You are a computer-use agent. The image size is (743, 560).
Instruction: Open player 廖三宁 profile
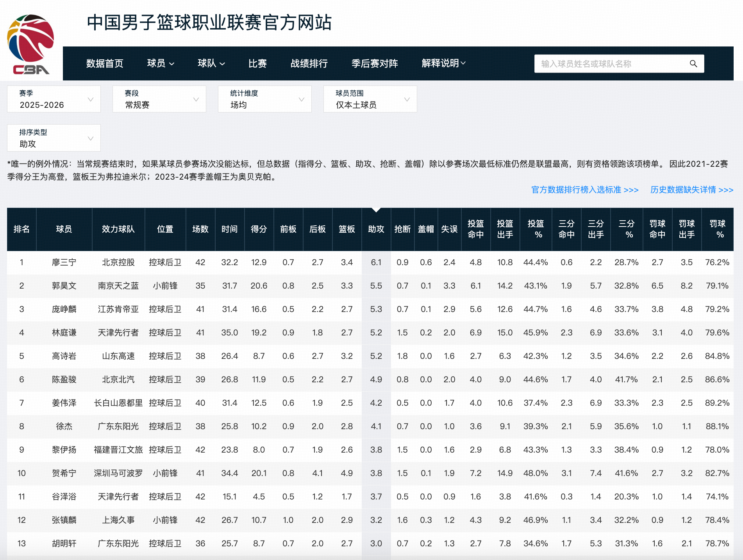click(x=64, y=262)
